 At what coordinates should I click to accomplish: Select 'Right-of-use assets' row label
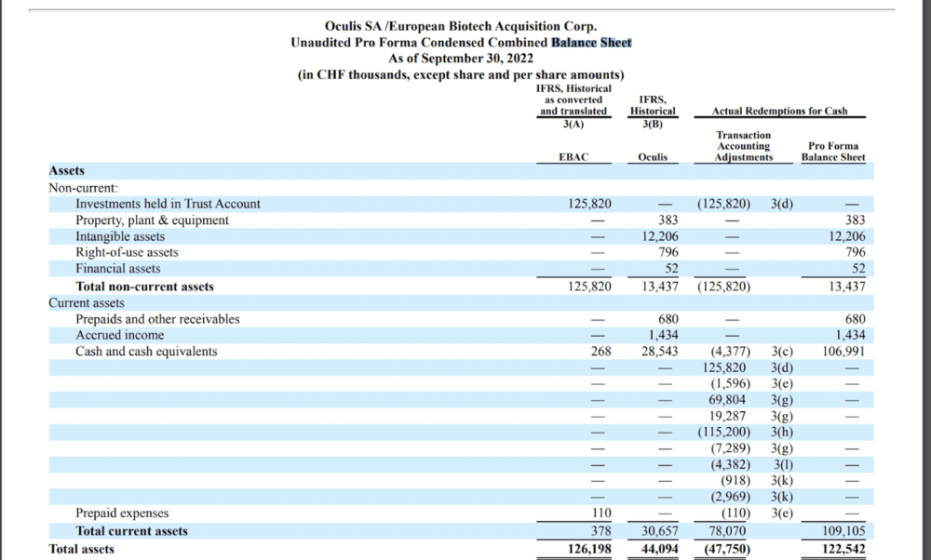click(x=127, y=253)
